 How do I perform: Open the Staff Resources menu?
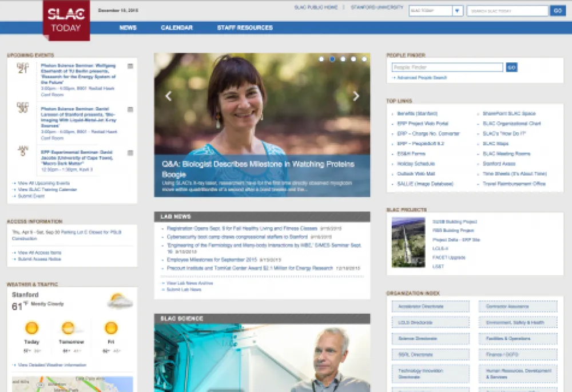click(245, 27)
